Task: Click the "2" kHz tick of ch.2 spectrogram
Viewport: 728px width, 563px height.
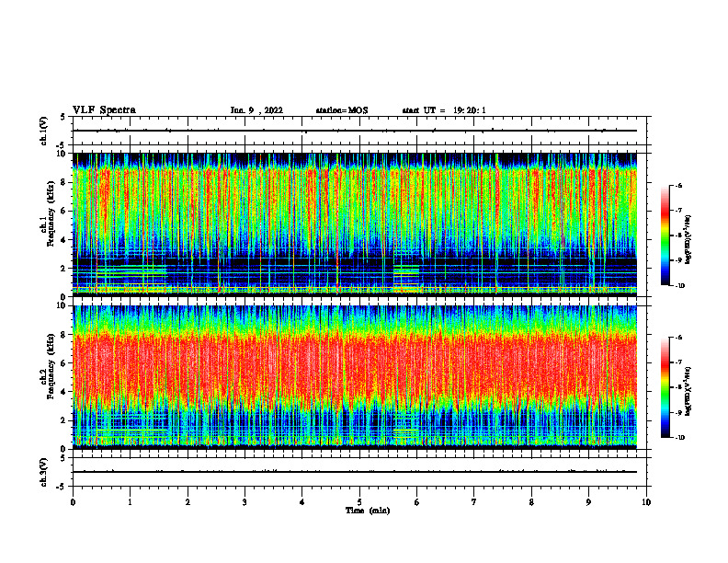Action: tap(63, 420)
